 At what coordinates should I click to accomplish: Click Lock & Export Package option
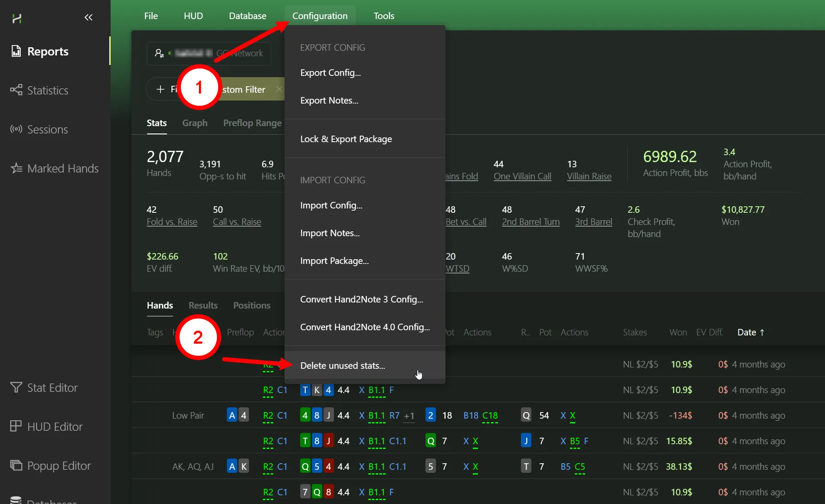pyautogui.click(x=346, y=139)
